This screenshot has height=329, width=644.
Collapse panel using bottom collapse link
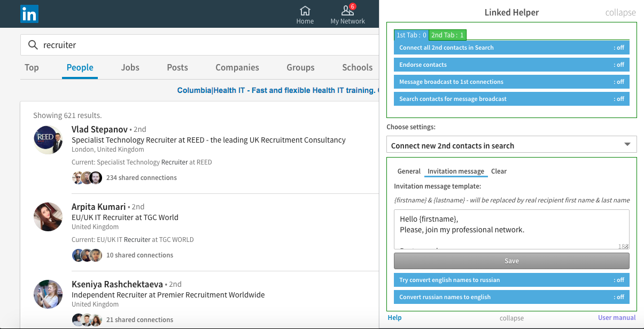tap(511, 318)
